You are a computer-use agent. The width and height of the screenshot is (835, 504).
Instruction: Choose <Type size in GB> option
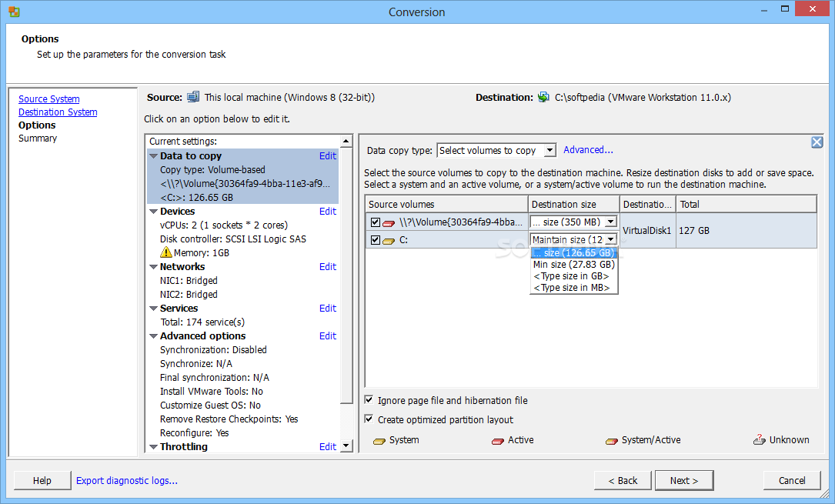coord(573,276)
